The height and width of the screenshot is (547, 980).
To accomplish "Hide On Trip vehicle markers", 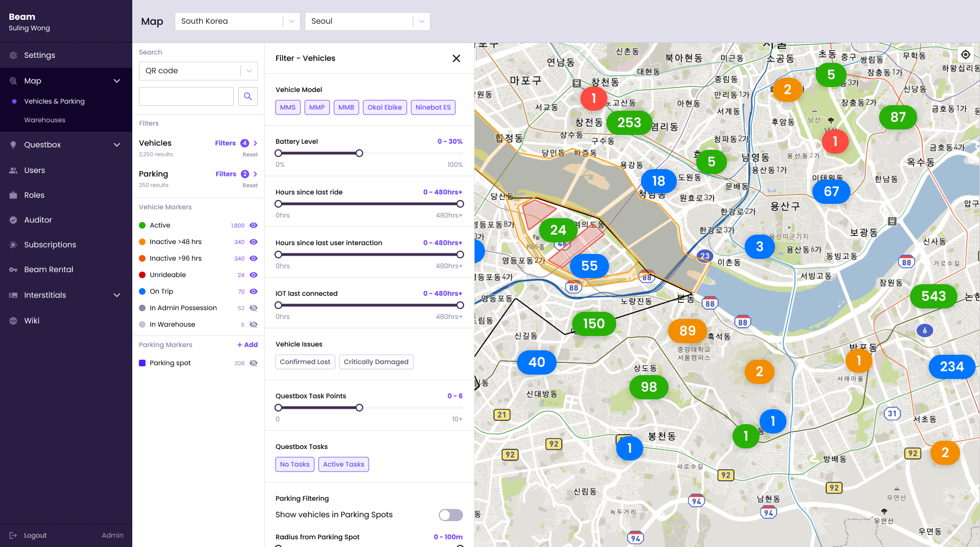I will [254, 291].
